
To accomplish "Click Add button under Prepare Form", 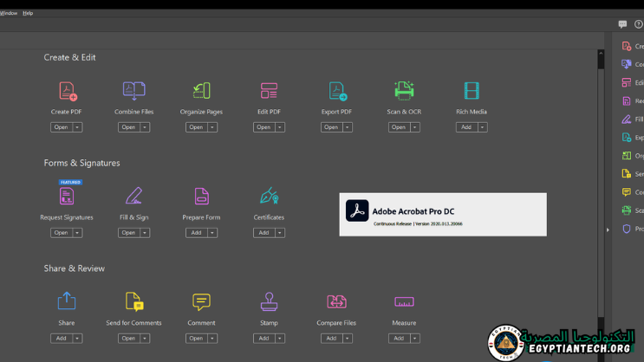I will click(197, 233).
